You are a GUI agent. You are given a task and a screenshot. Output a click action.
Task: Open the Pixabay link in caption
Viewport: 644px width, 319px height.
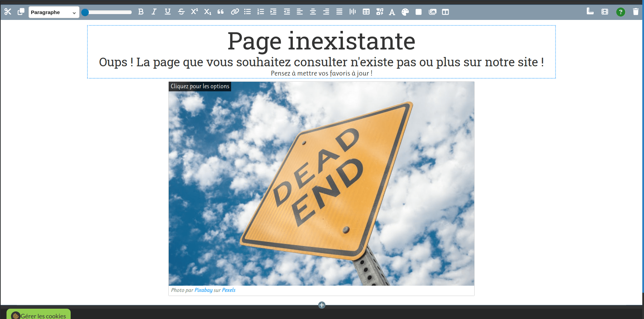coord(203,290)
